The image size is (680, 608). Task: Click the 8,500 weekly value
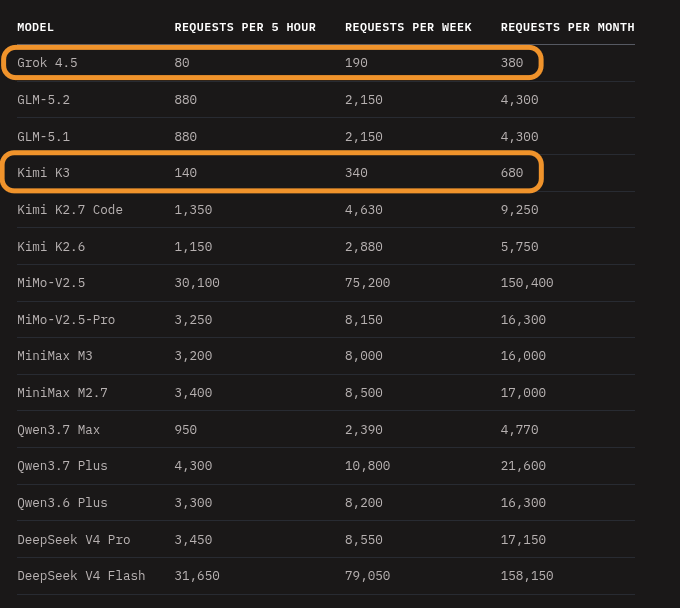[363, 393]
